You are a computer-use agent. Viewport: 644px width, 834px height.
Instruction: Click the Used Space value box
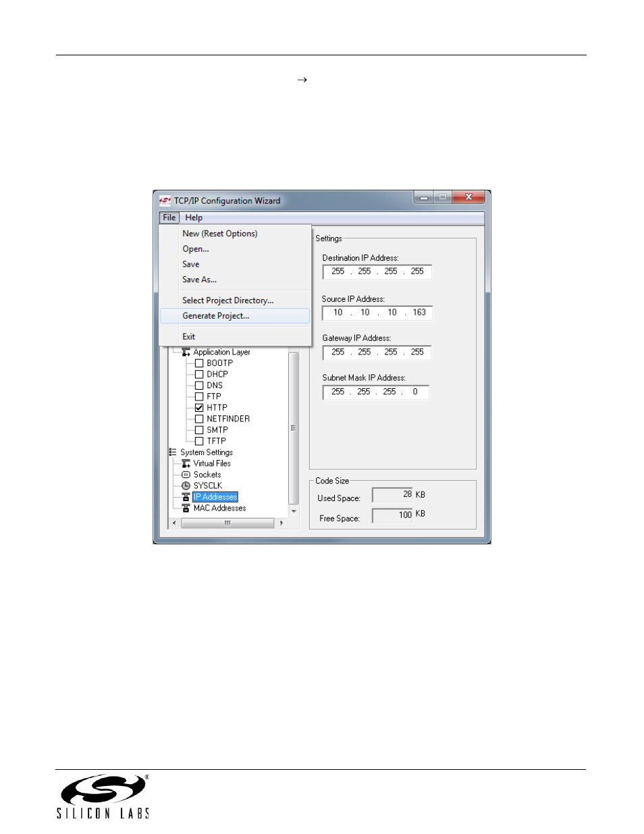pos(392,495)
